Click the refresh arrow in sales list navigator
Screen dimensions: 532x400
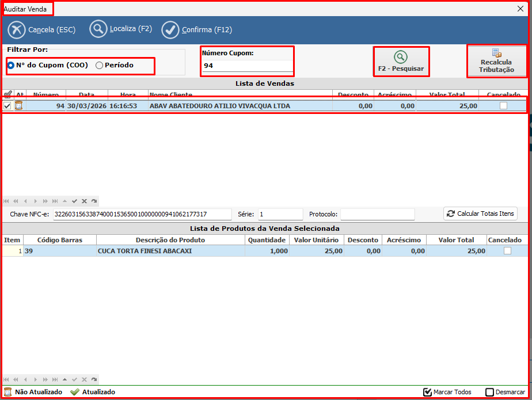94,201
